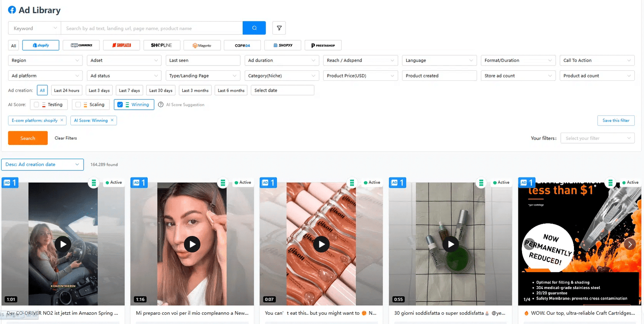
Task: Click the blue search magnifier icon
Action: point(254,28)
